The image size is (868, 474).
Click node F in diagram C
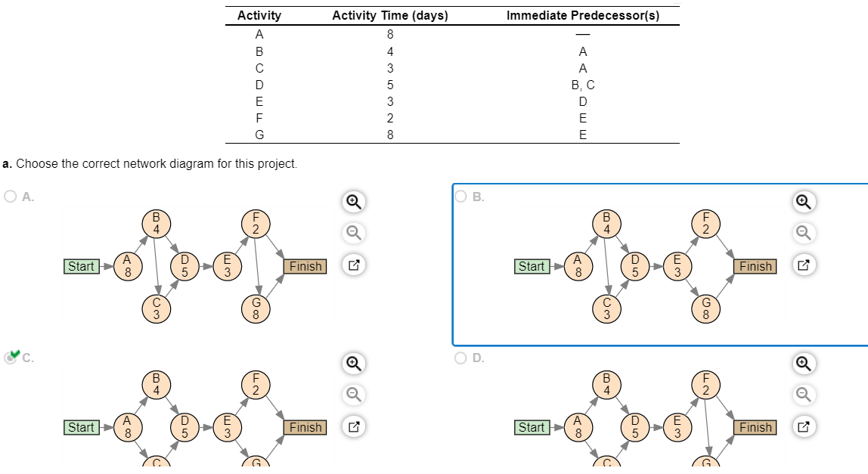point(256,386)
